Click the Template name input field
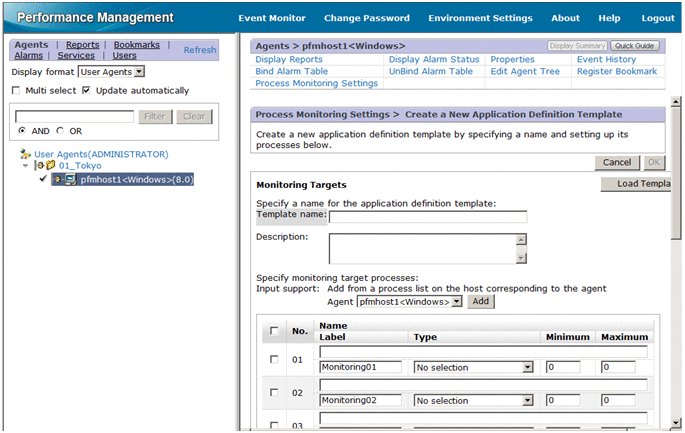The image size is (685, 433). click(x=428, y=216)
